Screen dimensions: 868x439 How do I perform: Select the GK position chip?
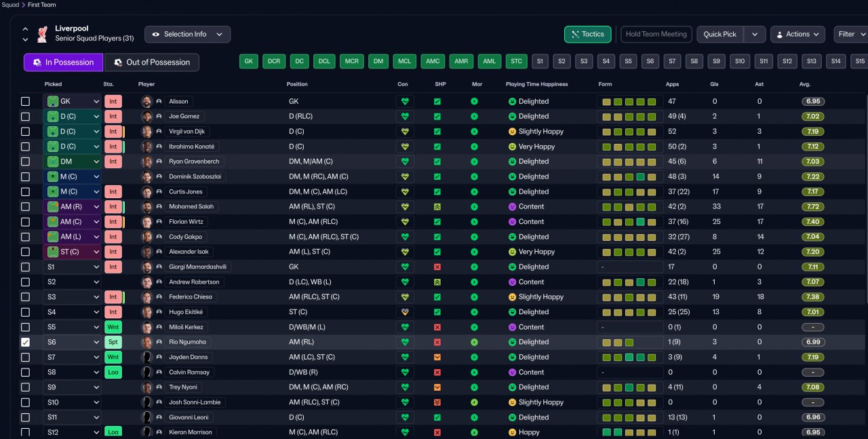249,62
